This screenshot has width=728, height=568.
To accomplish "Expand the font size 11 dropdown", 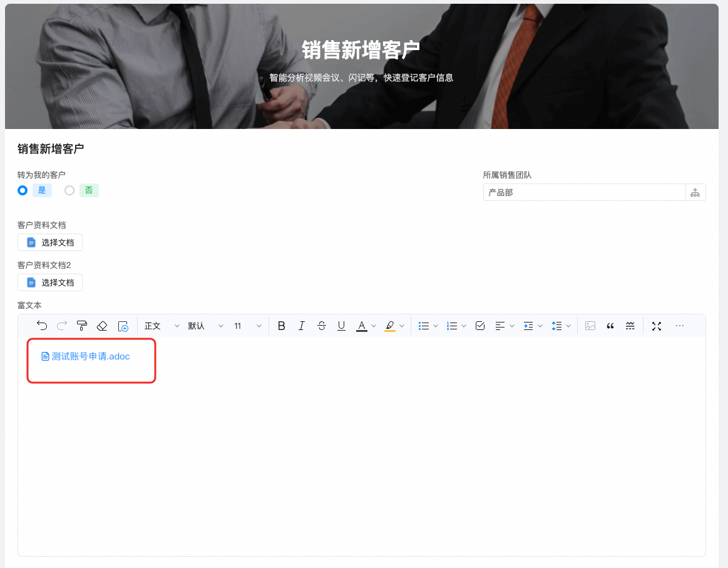I will (x=247, y=326).
